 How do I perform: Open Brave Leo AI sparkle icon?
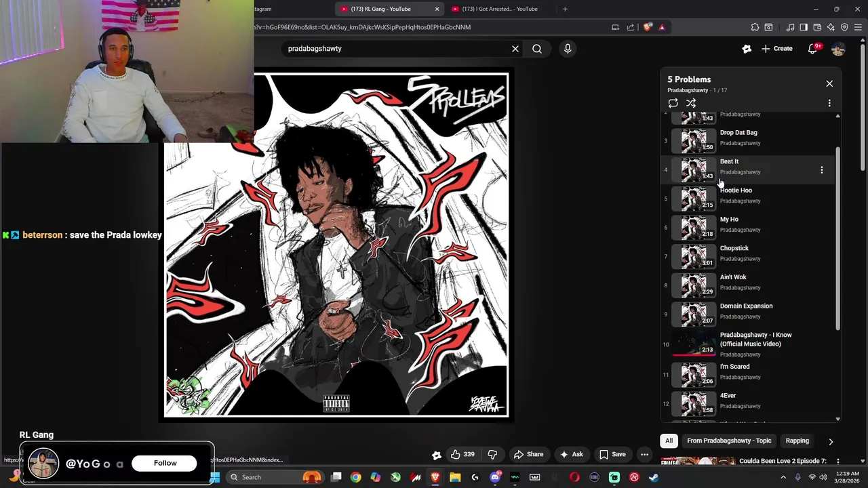(x=831, y=27)
